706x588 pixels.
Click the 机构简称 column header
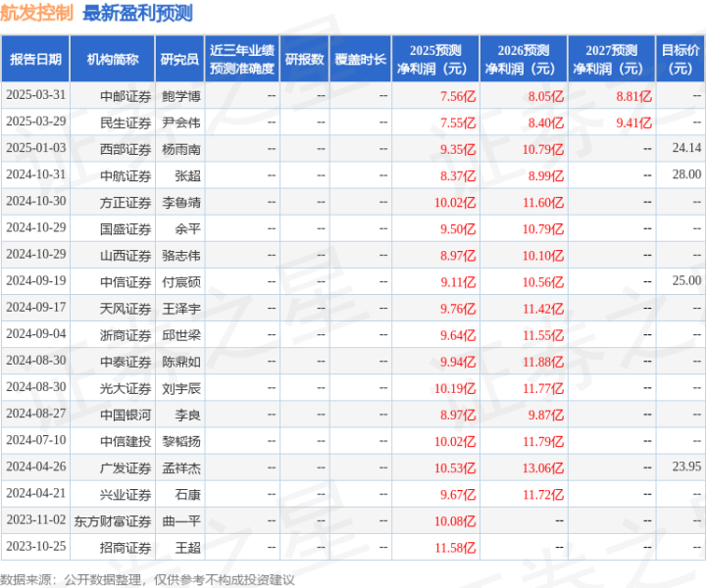point(112,59)
